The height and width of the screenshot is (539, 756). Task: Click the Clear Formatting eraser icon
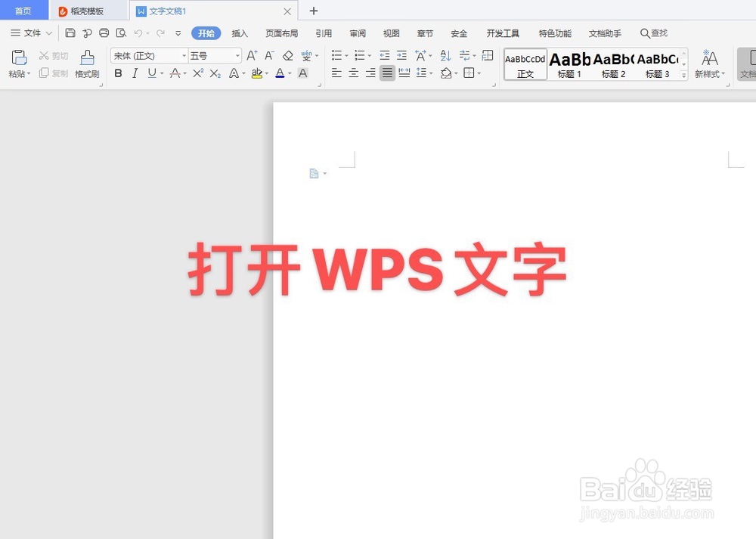[288, 55]
